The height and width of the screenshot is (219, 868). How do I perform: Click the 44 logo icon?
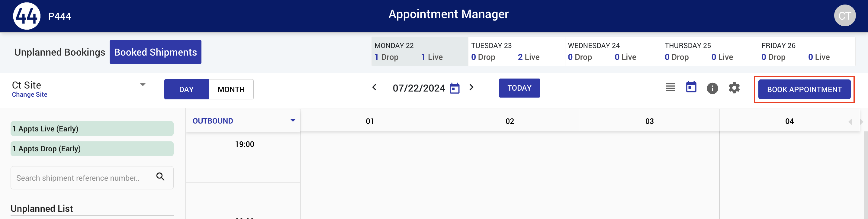27,16
